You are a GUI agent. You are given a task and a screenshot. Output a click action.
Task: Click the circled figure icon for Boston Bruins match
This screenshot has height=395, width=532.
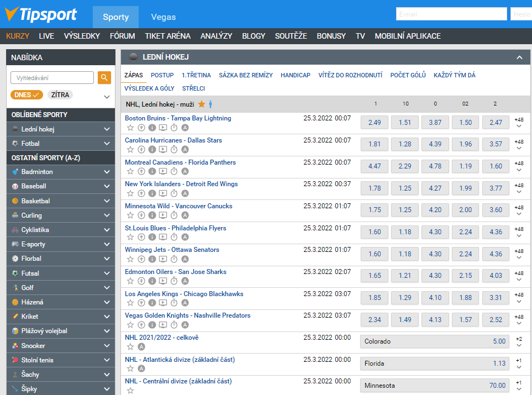[141, 128]
